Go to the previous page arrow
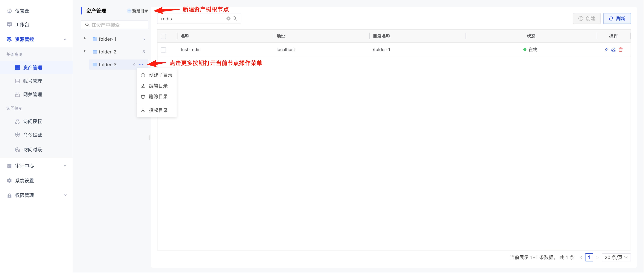Screen dimensions: 644x273 pyautogui.click(x=581, y=257)
